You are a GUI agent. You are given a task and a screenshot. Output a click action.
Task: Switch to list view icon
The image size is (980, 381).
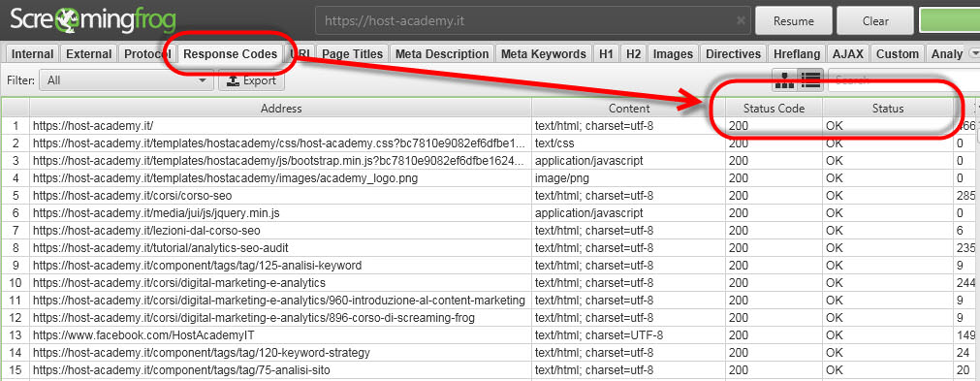point(810,79)
